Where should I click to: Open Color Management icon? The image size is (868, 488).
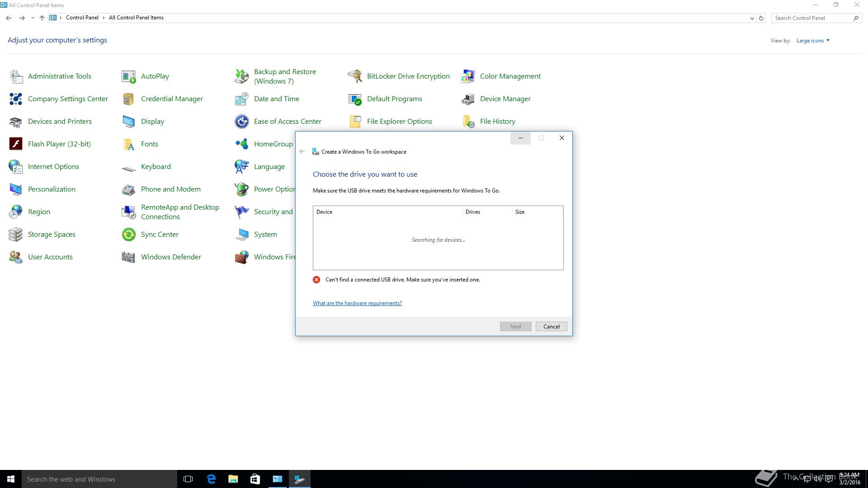468,76
